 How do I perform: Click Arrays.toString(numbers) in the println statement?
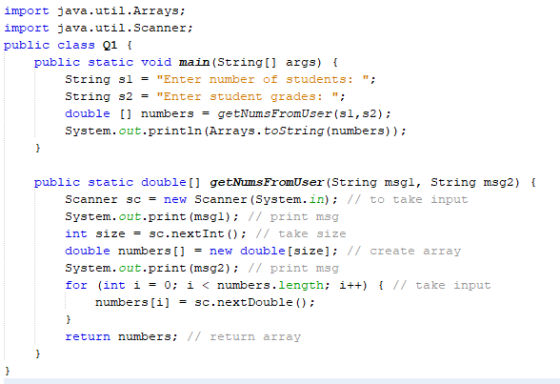click(x=304, y=131)
